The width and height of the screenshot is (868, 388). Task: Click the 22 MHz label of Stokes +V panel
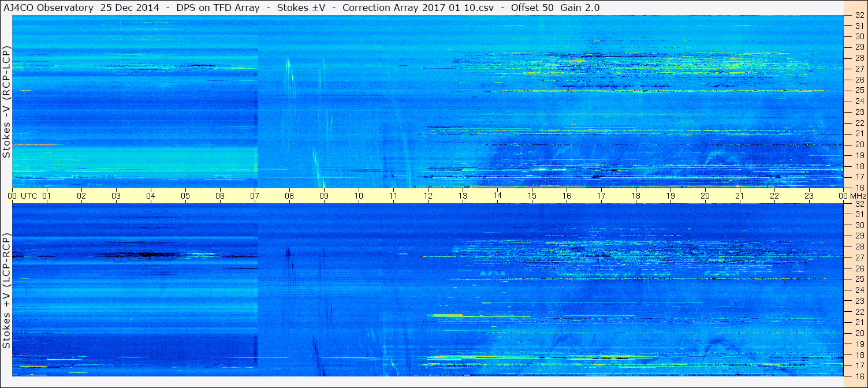click(859, 312)
